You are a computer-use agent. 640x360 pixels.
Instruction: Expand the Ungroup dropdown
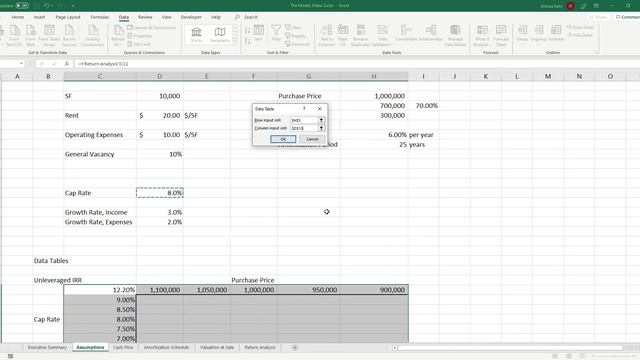(x=538, y=43)
